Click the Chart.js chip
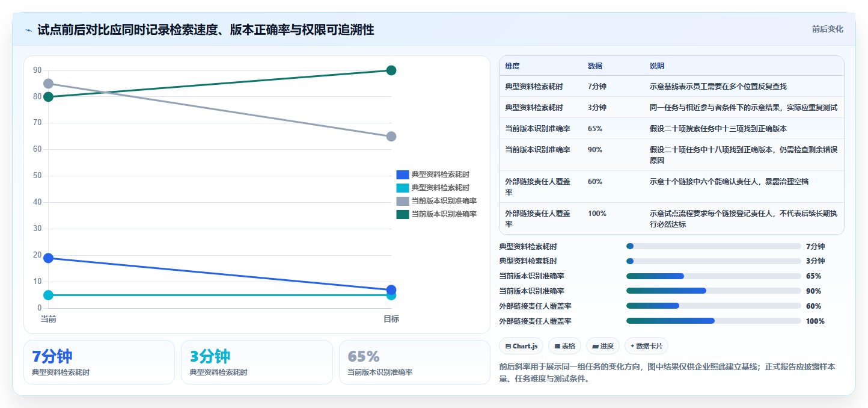Screen dimensions: 868x408 (521, 346)
